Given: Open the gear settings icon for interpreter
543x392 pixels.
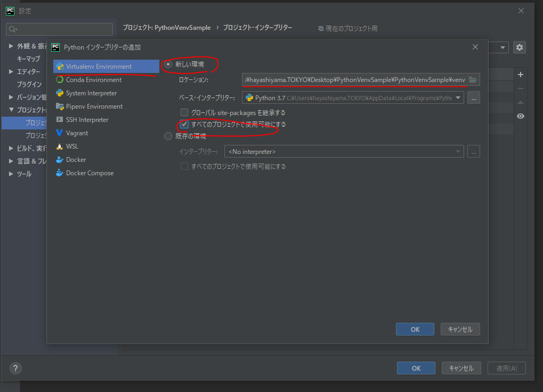Looking at the screenshot, I should tap(520, 47).
